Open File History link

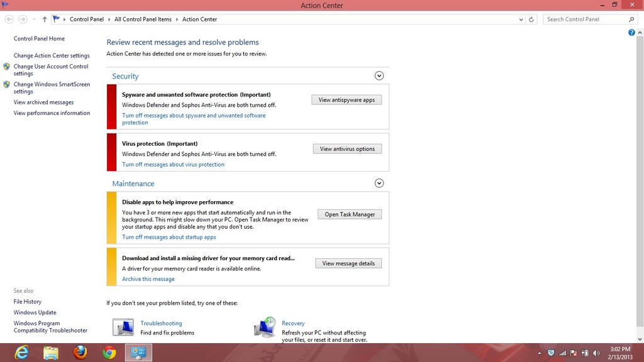coord(28,301)
